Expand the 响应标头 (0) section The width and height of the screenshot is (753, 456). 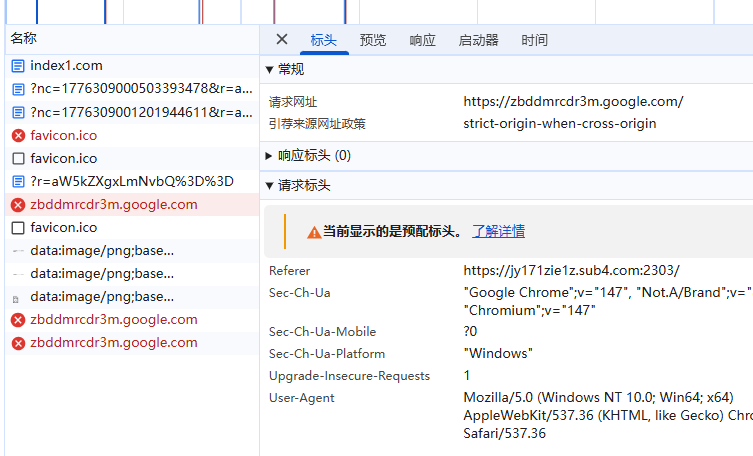[x=269, y=156]
